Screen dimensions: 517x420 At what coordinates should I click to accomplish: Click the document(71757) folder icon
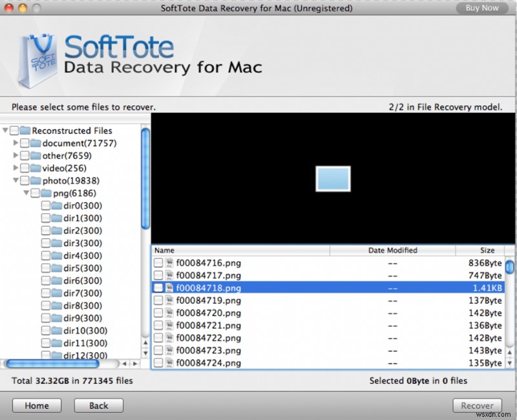(36, 143)
